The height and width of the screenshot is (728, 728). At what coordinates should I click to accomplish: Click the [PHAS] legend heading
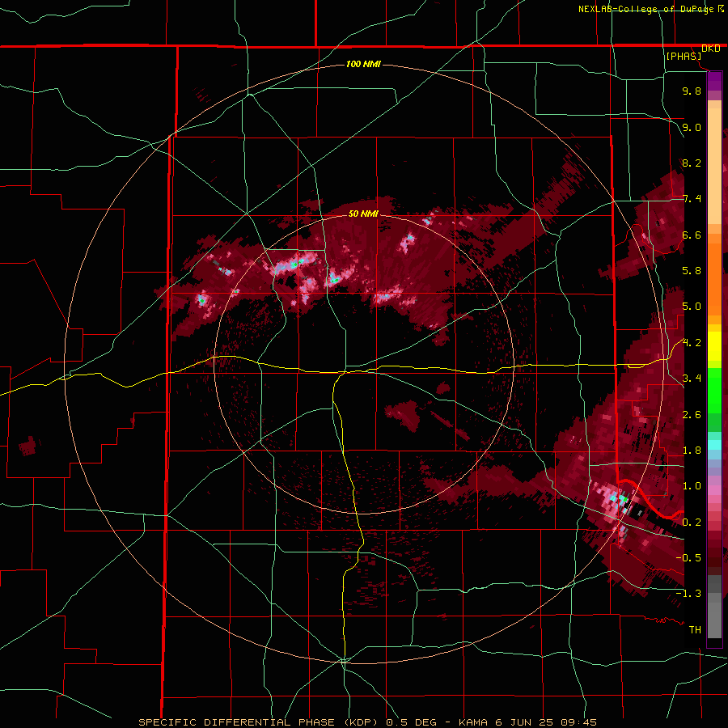pyautogui.click(x=684, y=56)
